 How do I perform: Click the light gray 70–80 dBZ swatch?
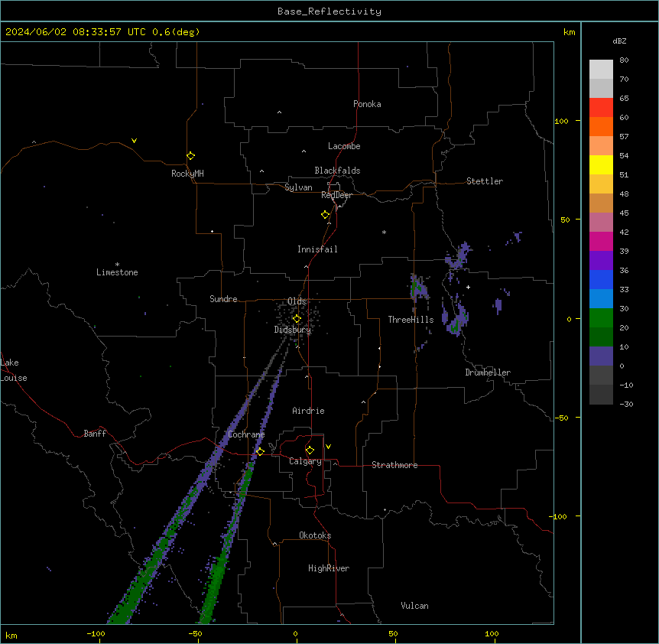[x=601, y=70]
